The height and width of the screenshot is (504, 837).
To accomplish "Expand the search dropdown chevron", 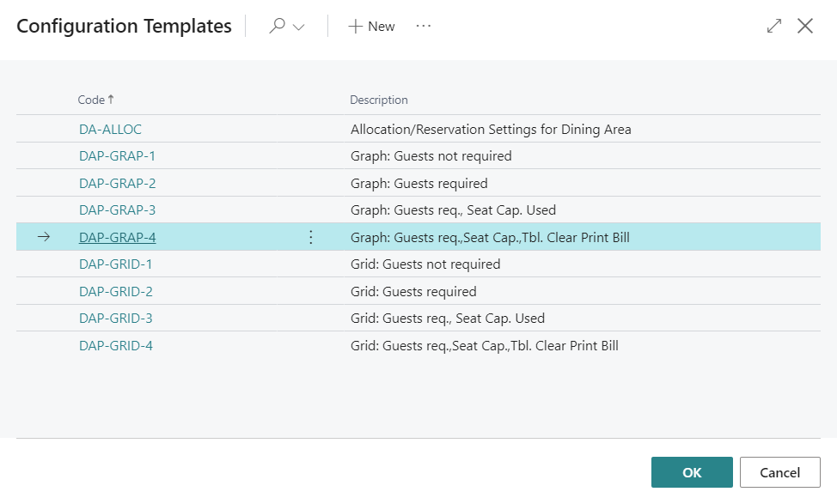I will pos(299,27).
